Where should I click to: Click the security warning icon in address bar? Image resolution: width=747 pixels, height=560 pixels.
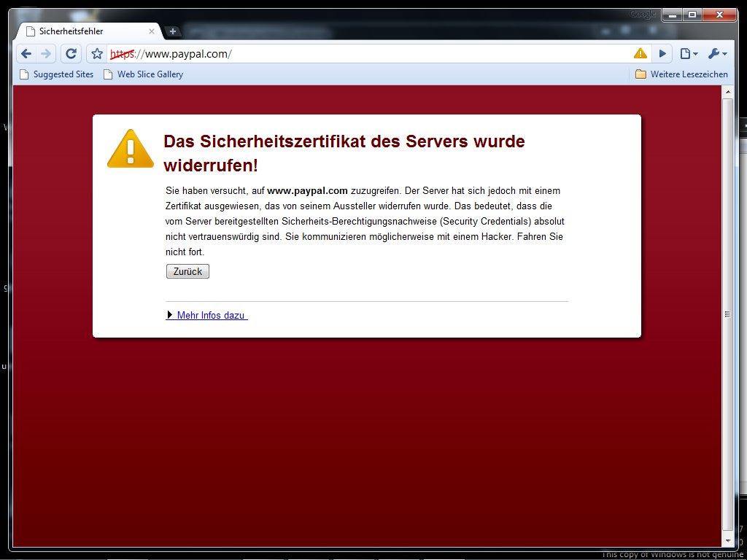pyautogui.click(x=640, y=53)
